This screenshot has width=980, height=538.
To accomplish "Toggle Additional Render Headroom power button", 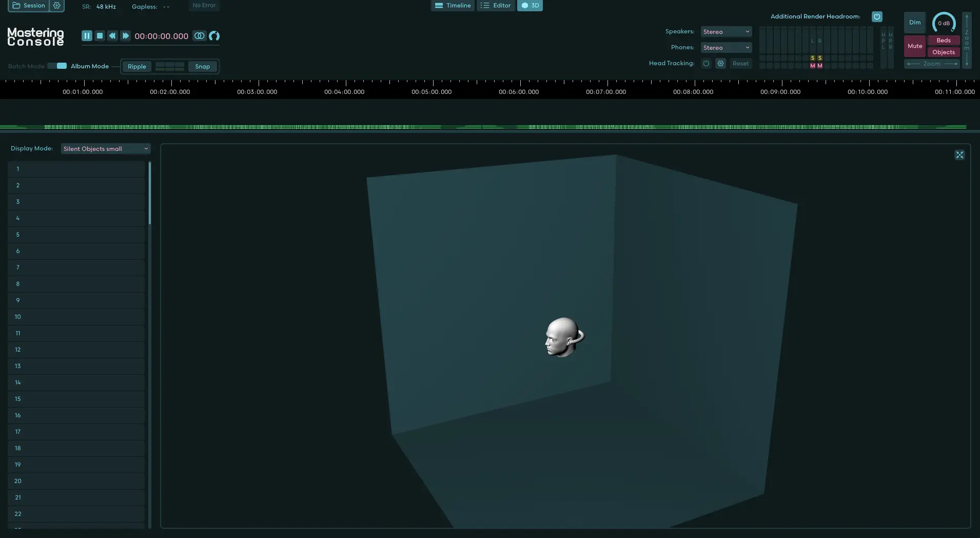I will [x=877, y=16].
